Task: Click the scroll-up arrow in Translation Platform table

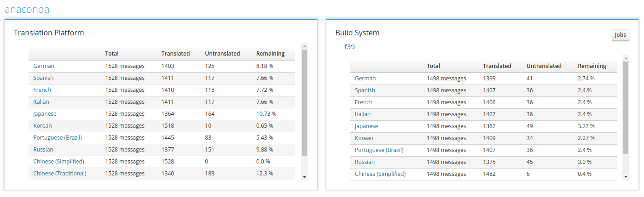Action: 304,46
